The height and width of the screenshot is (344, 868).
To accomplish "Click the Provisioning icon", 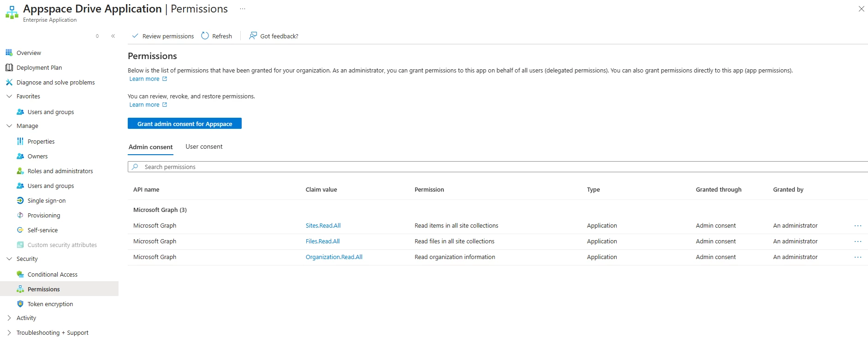I will click(20, 215).
